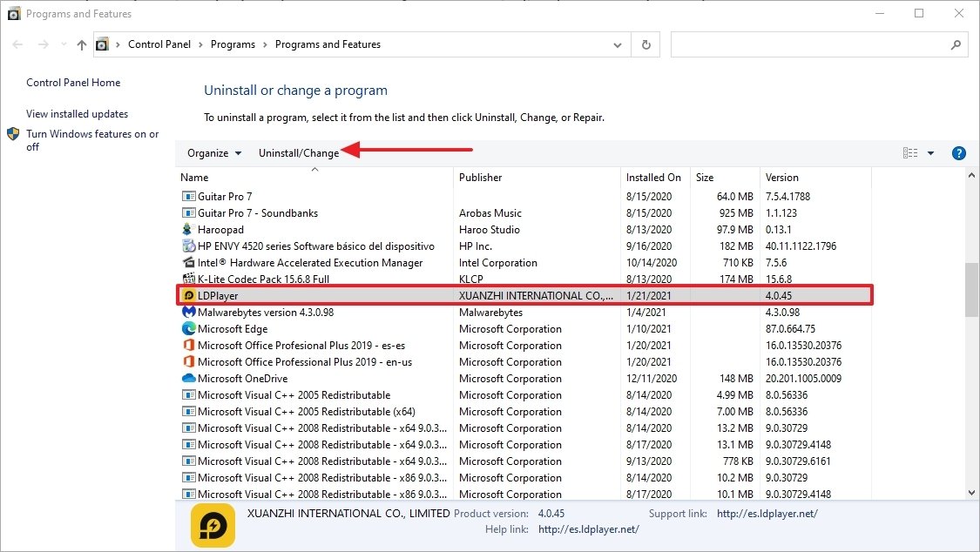Image resolution: width=980 pixels, height=552 pixels.
Task: Select the "Intel Corporation" publisher cell
Action: tap(497, 262)
